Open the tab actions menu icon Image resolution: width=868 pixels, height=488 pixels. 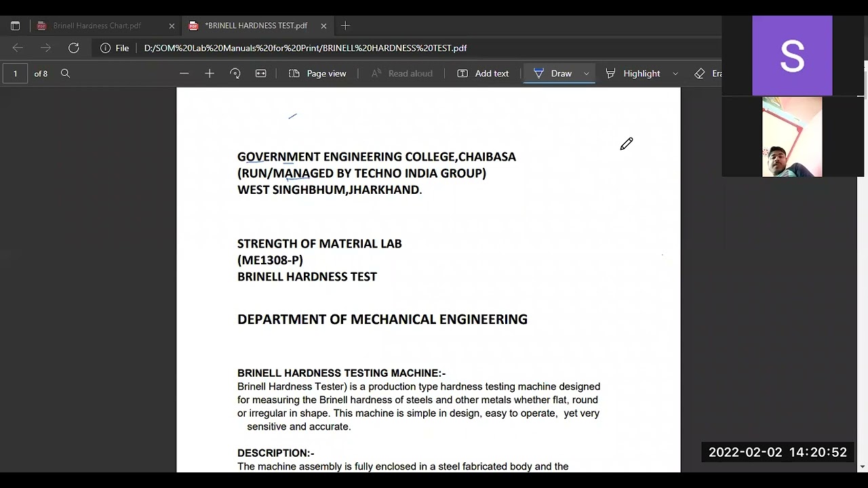(x=15, y=26)
